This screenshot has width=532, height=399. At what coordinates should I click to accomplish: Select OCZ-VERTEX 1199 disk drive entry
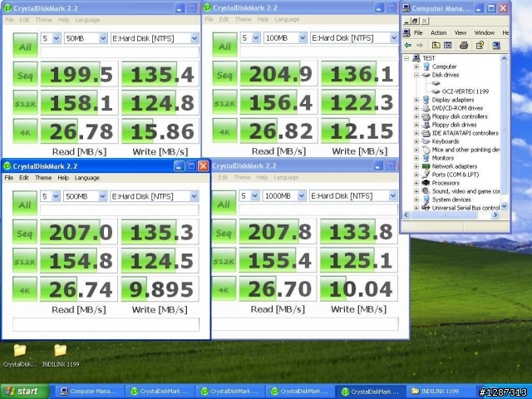465,91
